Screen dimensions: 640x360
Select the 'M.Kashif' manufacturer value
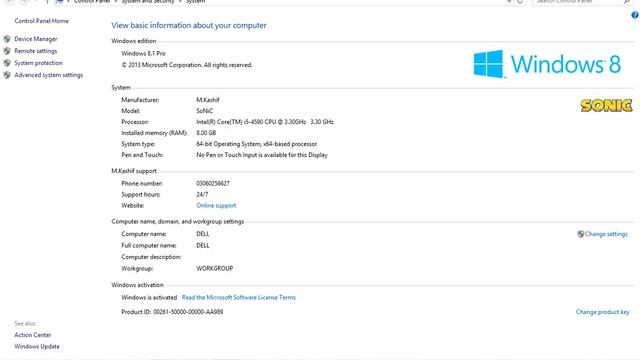[208, 100]
